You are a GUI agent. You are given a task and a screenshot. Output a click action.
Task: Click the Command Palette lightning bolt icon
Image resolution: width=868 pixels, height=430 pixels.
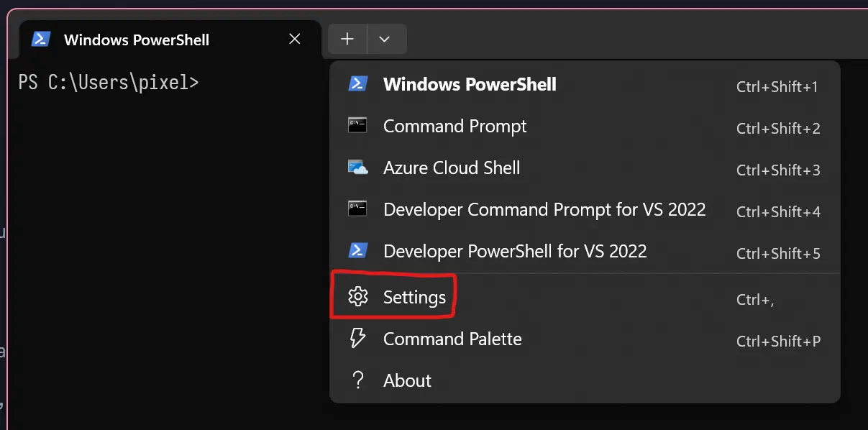pyautogui.click(x=357, y=339)
